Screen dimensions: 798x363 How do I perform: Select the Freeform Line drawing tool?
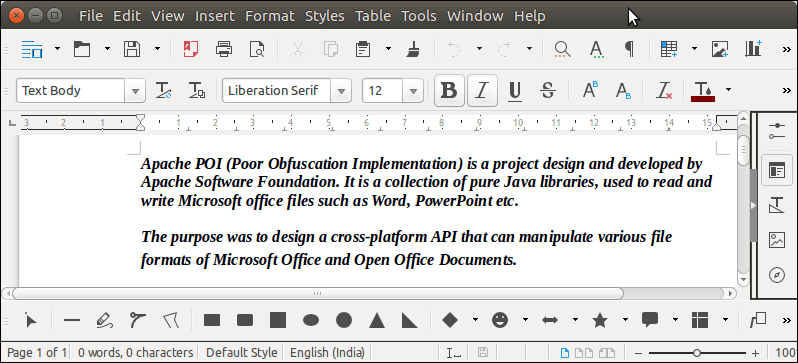(x=104, y=320)
